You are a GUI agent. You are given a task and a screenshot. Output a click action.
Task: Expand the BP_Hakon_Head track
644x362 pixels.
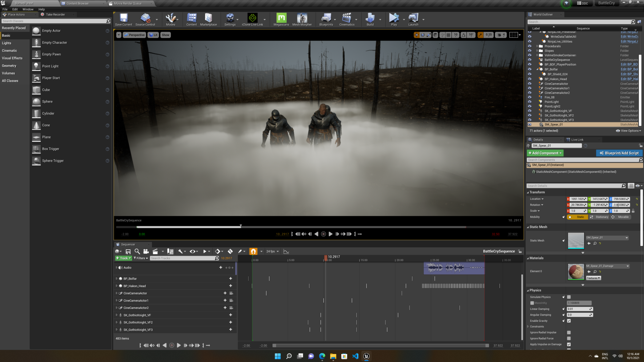(x=117, y=286)
